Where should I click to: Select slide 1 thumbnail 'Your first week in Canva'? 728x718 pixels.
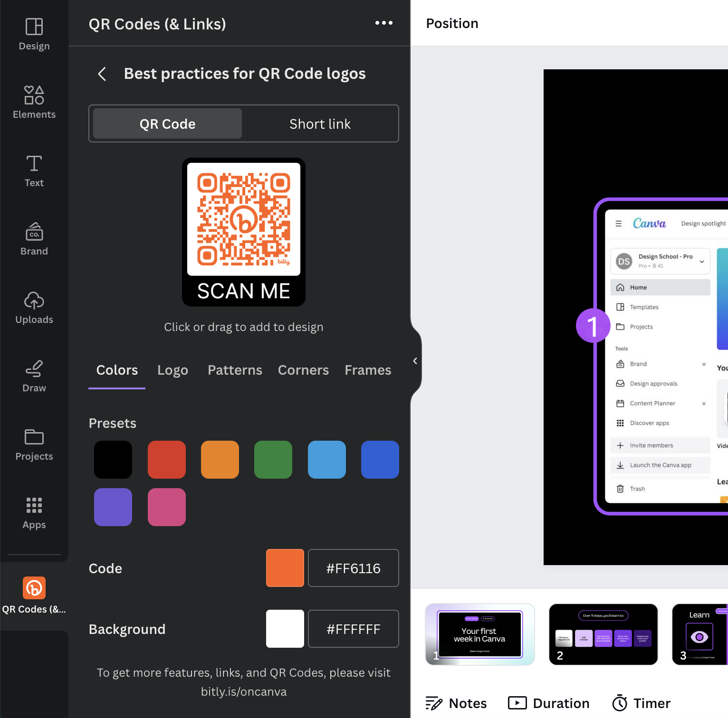click(480, 634)
